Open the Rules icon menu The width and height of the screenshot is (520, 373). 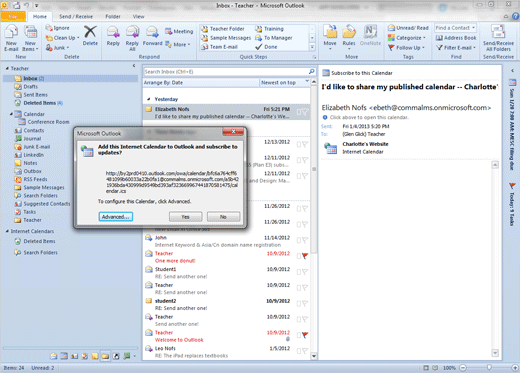tap(349, 37)
